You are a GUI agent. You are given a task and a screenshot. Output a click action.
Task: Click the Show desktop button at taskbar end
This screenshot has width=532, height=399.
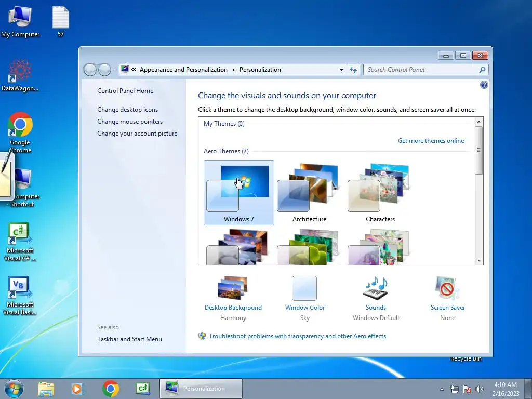tap(528, 389)
